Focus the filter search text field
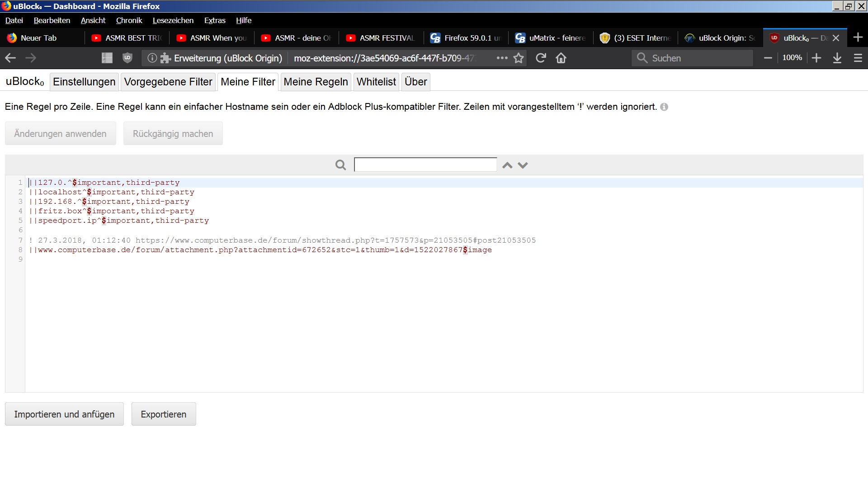This screenshot has height=488, width=868. tap(425, 164)
